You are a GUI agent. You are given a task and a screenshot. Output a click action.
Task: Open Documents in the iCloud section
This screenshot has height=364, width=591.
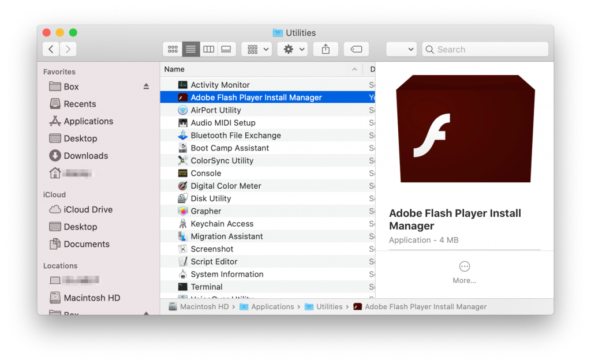[x=80, y=244]
